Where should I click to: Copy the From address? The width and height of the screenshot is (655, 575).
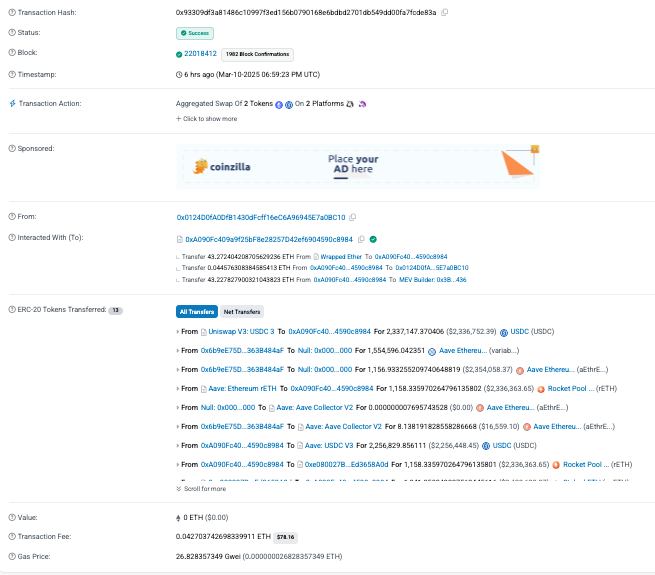[353, 217]
